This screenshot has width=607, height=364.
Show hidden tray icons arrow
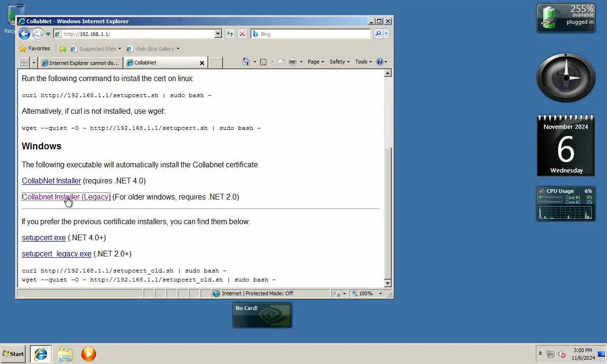[x=540, y=354]
